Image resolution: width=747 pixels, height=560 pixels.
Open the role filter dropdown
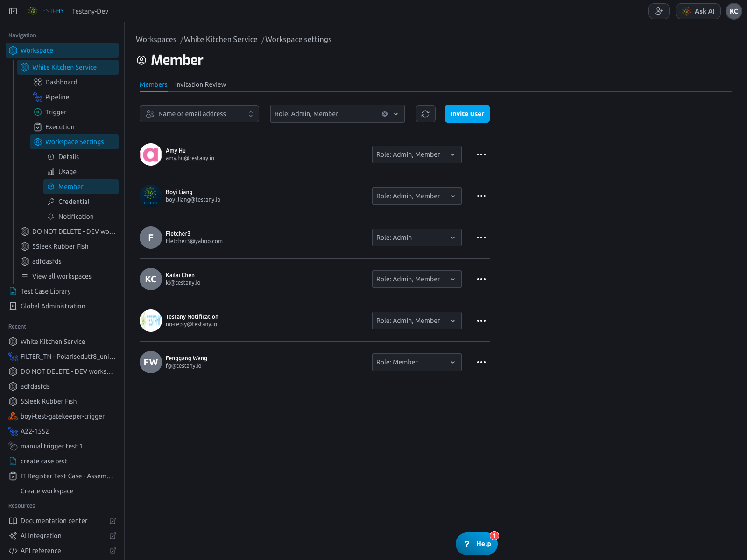click(337, 114)
